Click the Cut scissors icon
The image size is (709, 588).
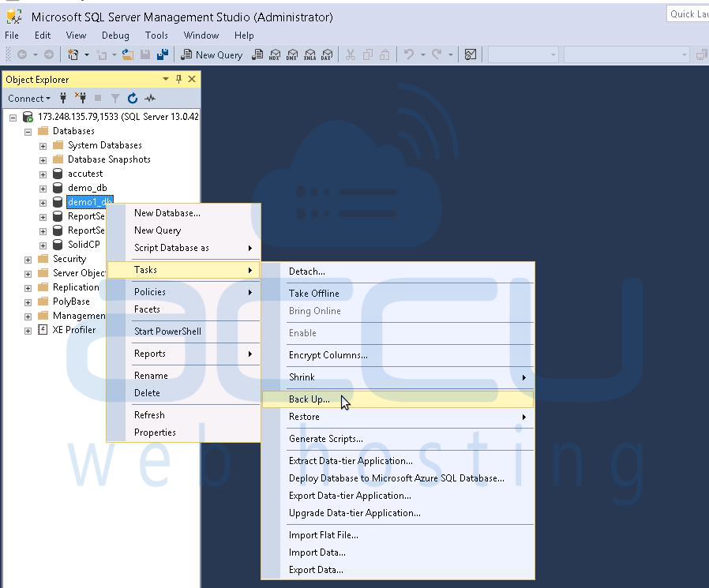[350, 54]
